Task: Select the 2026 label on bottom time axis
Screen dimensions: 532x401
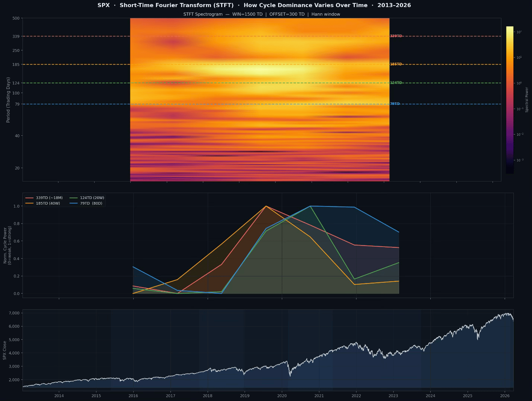Action: pyautogui.click(x=504, y=396)
